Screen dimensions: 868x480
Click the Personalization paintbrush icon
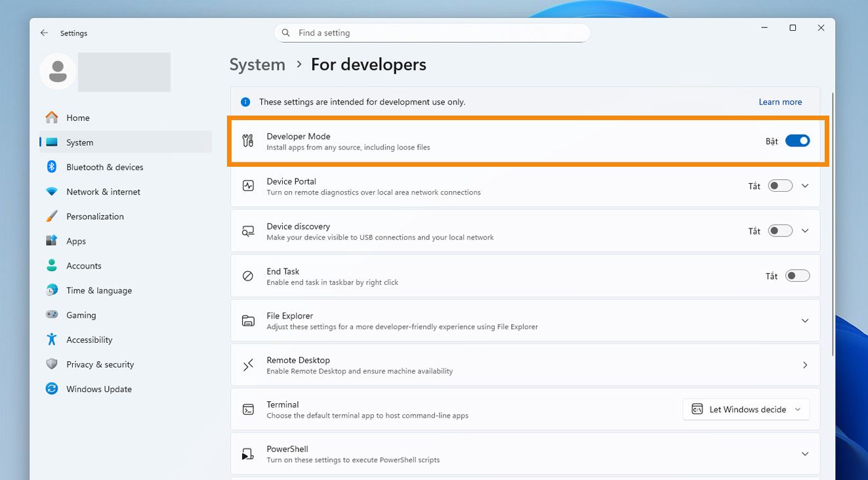coord(52,216)
